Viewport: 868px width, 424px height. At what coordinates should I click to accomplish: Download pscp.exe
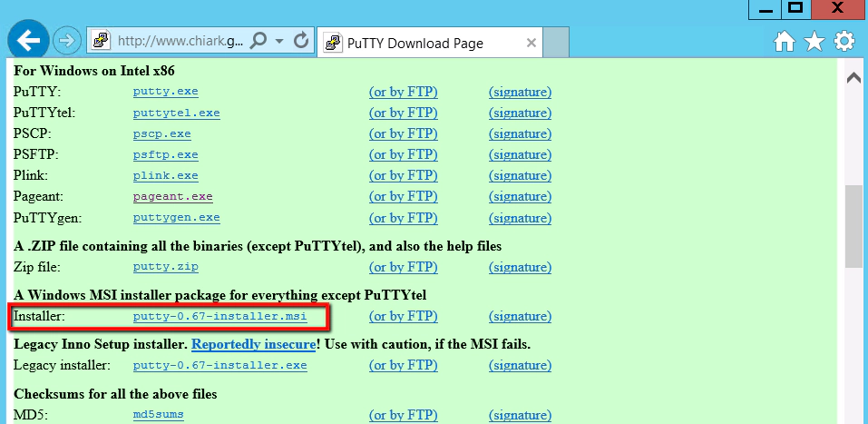pyautogui.click(x=161, y=133)
